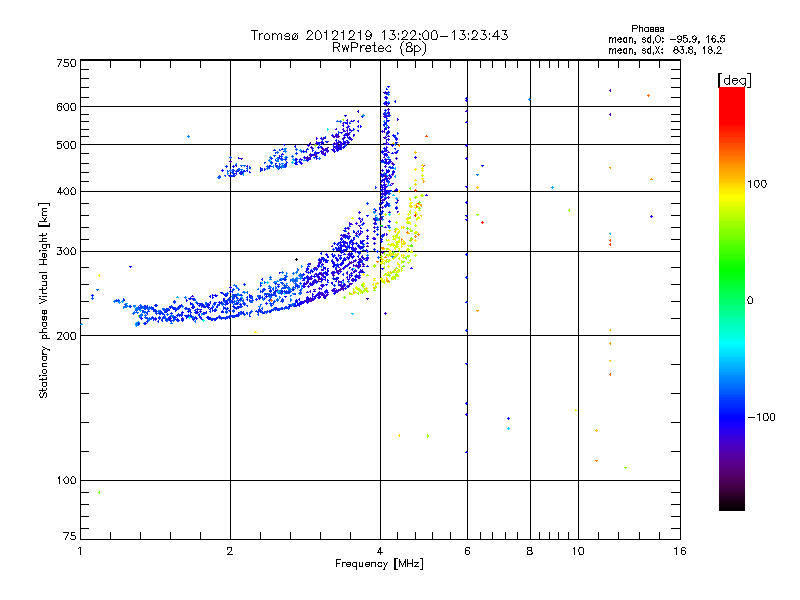Click the y-axis tick label "75"

click(70, 536)
